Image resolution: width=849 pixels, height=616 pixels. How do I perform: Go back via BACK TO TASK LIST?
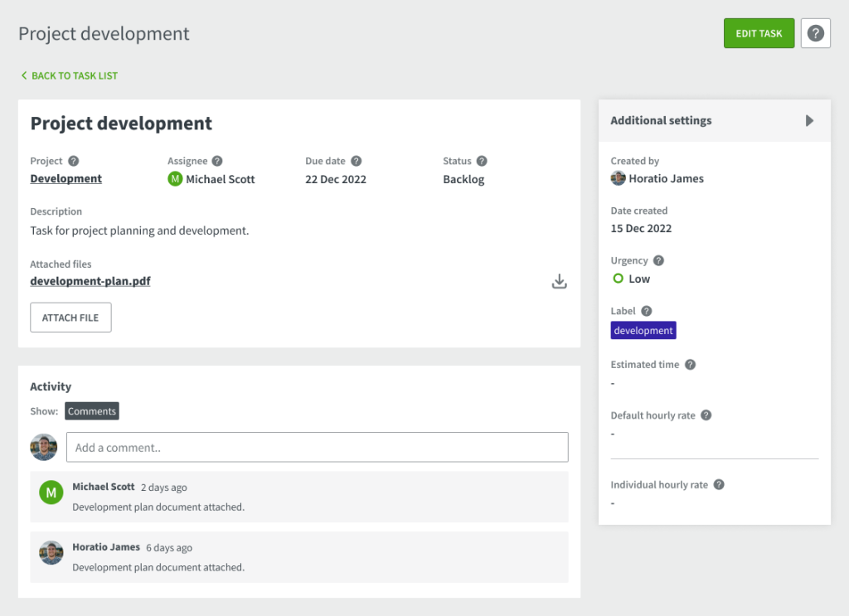pyautogui.click(x=70, y=75)
